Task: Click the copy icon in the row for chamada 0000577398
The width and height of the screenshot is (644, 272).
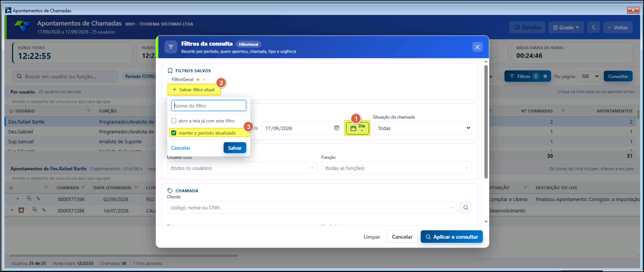Action: 29,198
